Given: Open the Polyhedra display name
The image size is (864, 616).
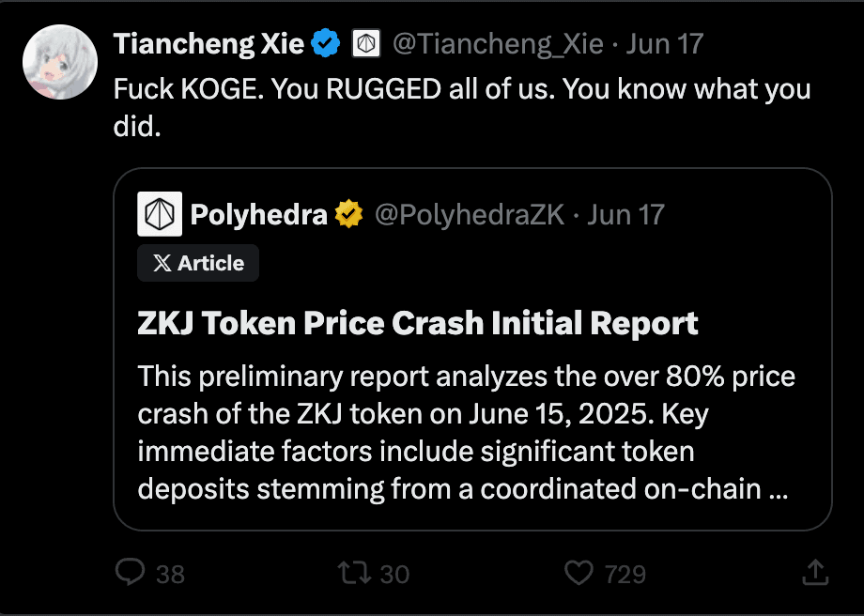Looking at the screenshot, I should pos(259,214).
